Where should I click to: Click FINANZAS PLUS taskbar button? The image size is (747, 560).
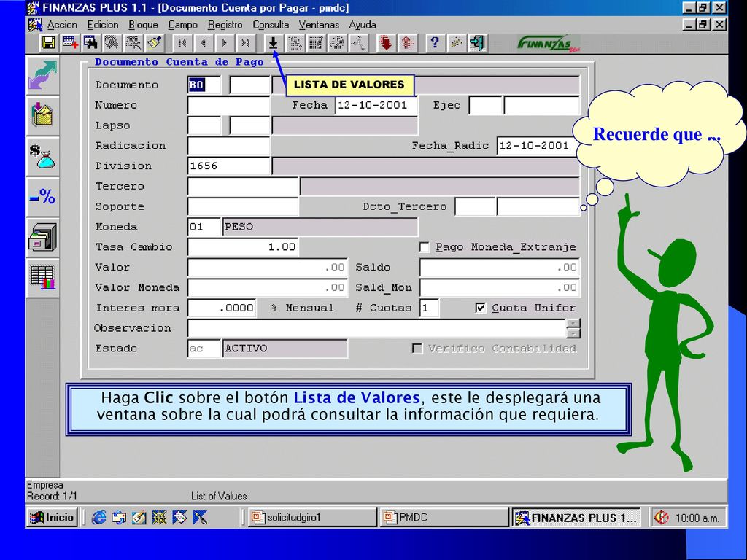[576, 518]
